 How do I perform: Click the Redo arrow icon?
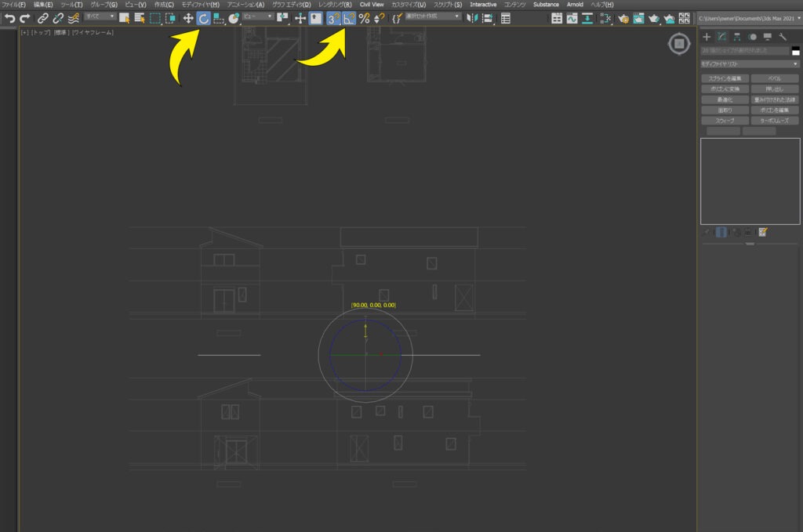24,19
